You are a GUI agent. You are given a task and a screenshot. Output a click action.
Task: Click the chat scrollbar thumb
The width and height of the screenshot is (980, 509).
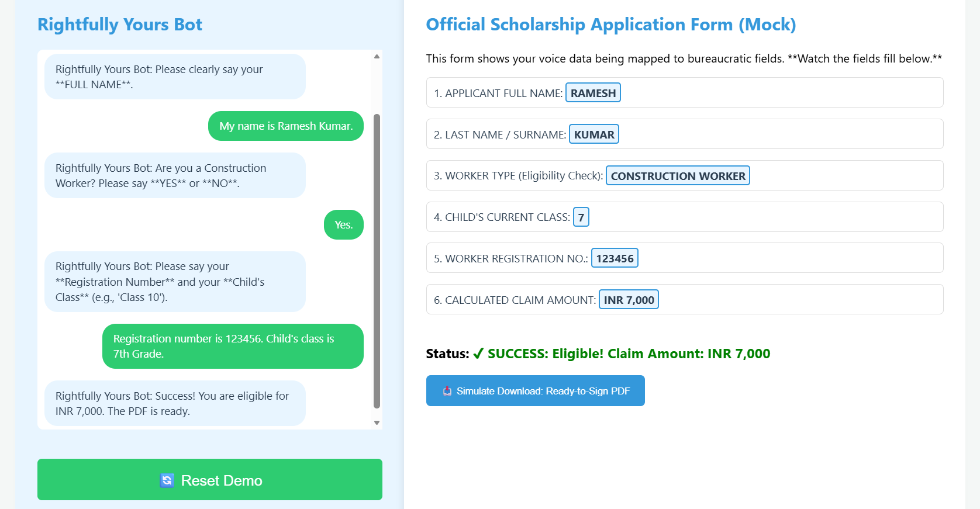point(377,260)
